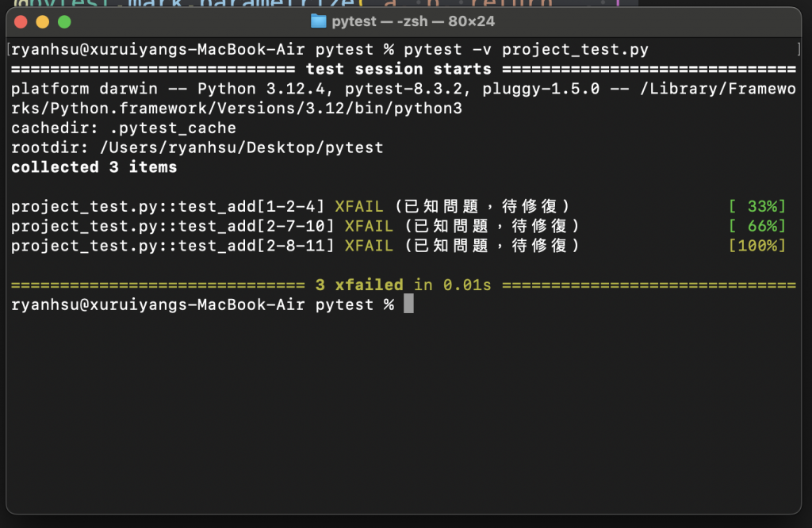Click the 'platform darwin -- Python 3.12.4' line
This screenshot has height=528, width=812.
point(404,89)
